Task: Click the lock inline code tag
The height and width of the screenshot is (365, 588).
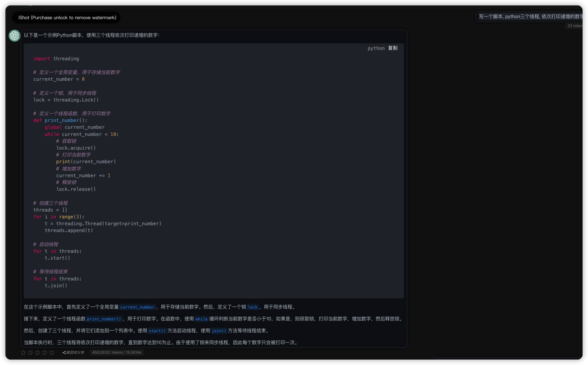Action: tap(252, 307)
